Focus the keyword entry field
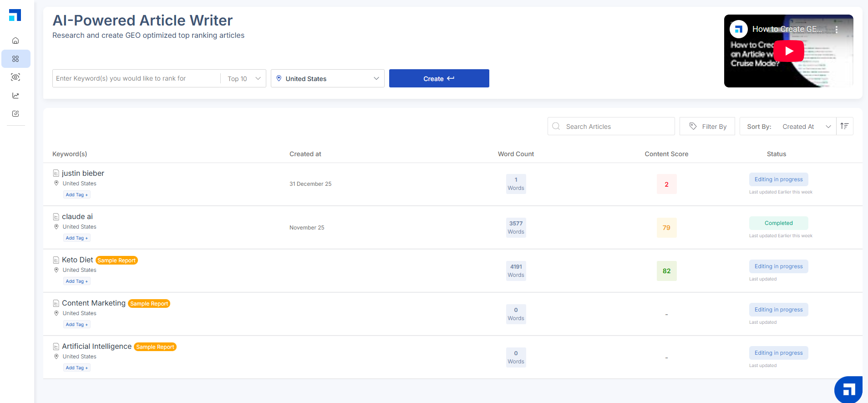The image size is (868, 403). (x=137, y=79)
